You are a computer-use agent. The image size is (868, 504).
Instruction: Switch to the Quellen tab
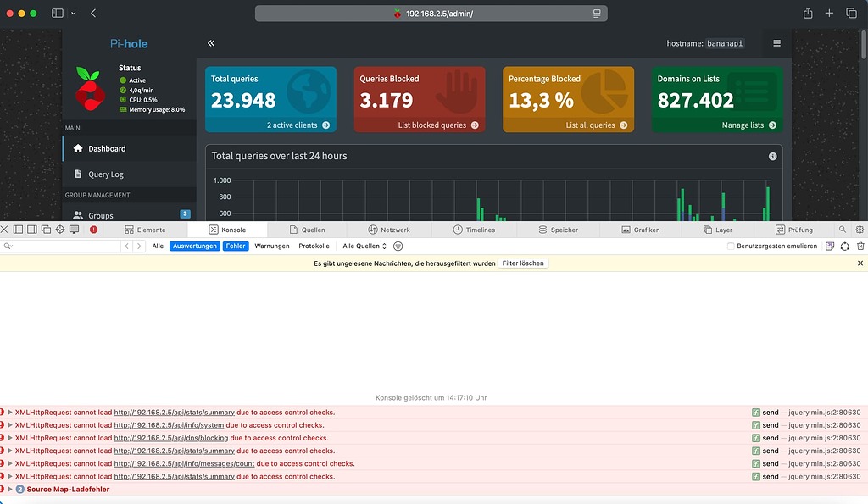[x=307, y=230]
